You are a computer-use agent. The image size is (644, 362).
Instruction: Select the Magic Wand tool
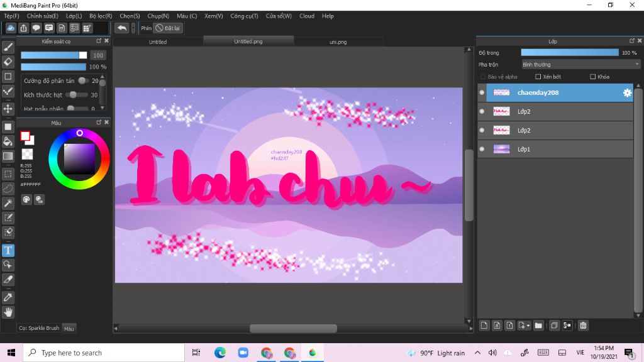(8, 203)
